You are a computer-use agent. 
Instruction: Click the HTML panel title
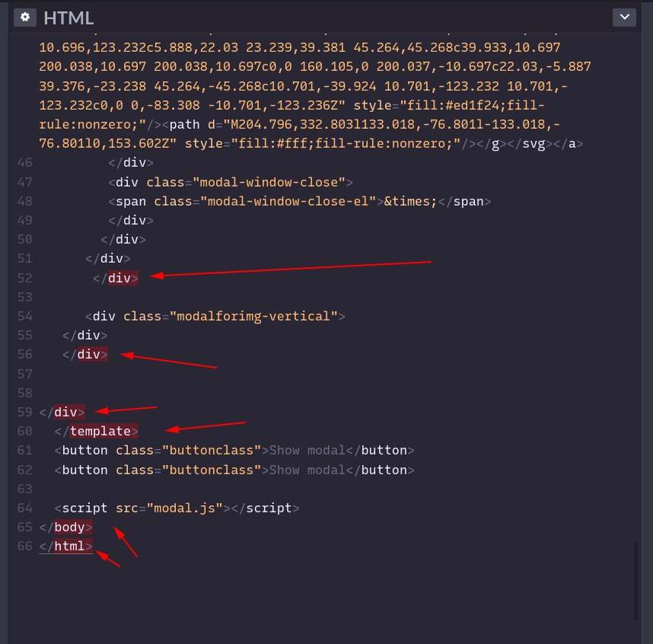coord(68,18)
